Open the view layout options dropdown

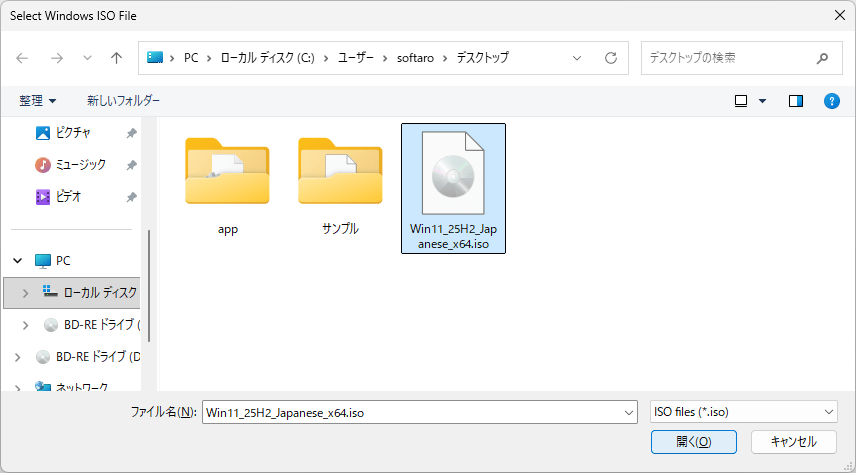[x=762, y=101]
